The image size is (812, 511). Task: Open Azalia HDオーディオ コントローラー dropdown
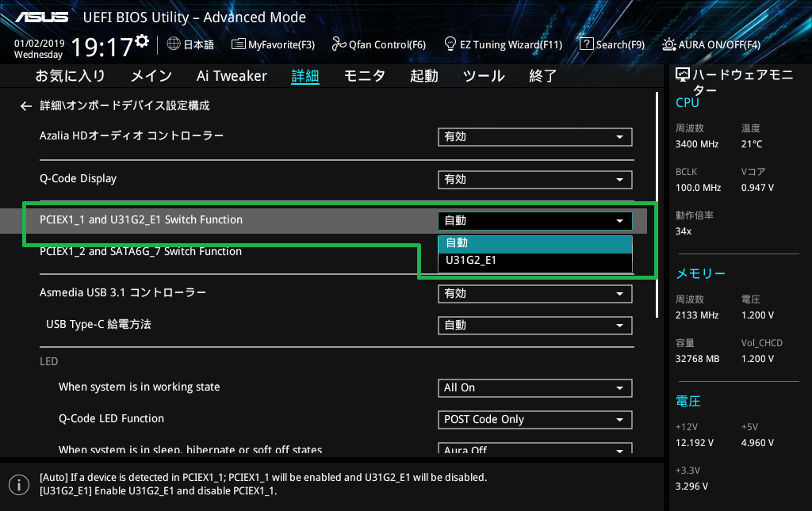point(535,137)
